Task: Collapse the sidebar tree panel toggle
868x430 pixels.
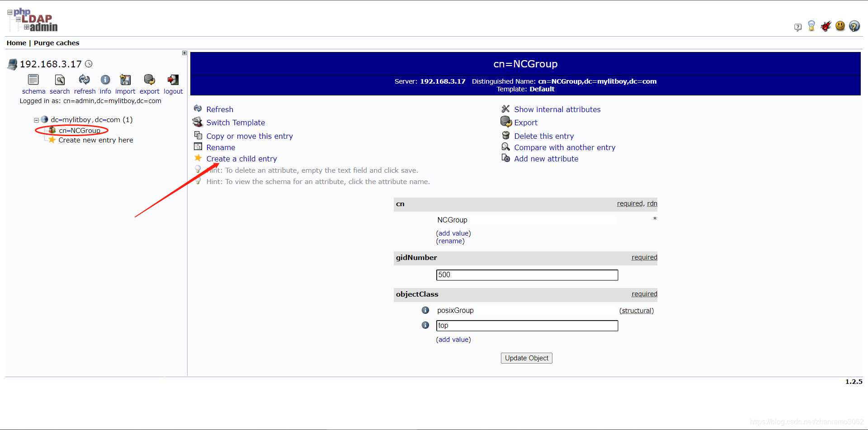Action: pos(184,53)
